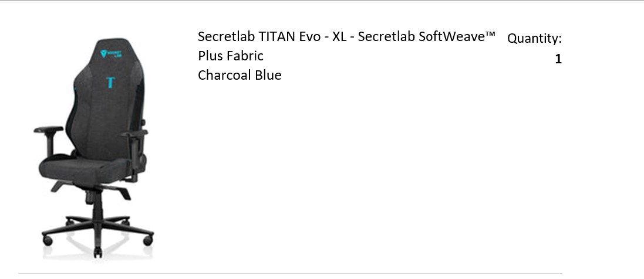
Task: Click the word "SoftWeave" in the product name
Action: point(450,36)
